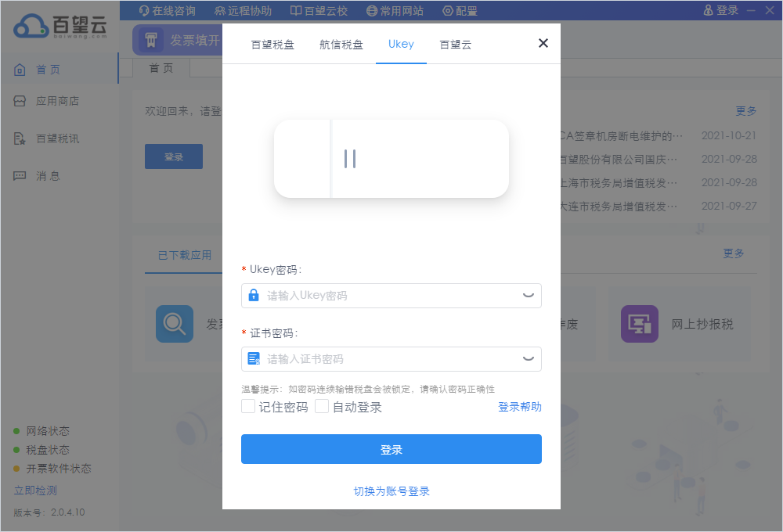Open the 登录帮助 link
The image size is (783, 532).
tap(520, 407)
